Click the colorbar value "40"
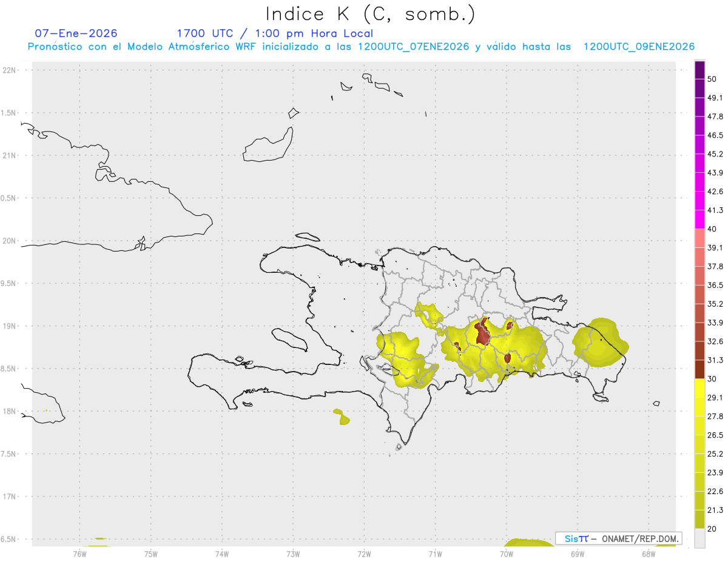 [712, 229]
